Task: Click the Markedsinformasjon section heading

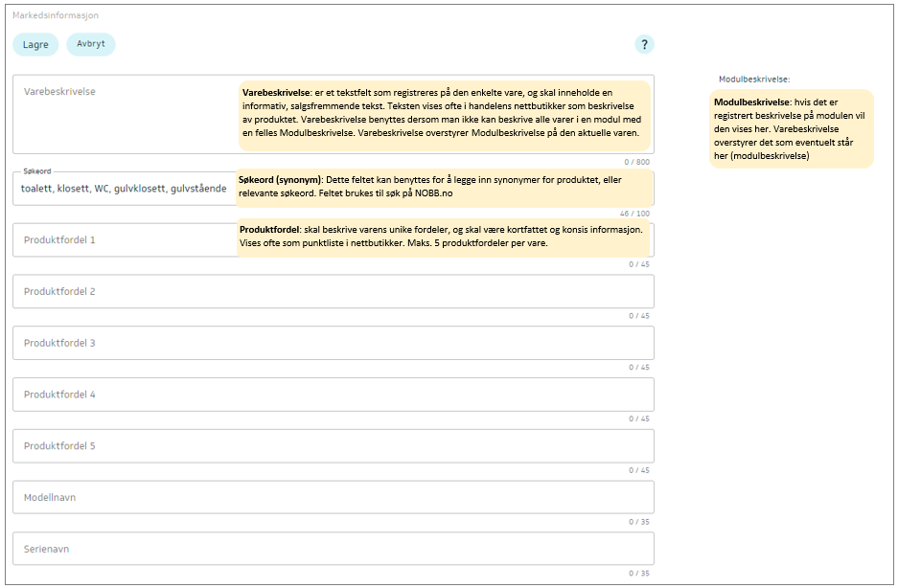Action: pos(55,15)
